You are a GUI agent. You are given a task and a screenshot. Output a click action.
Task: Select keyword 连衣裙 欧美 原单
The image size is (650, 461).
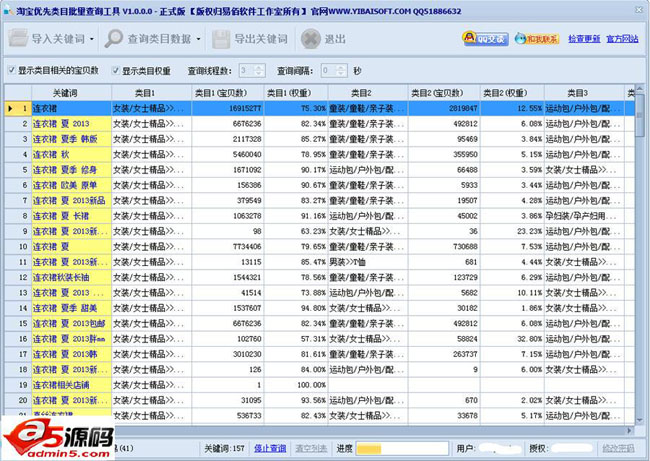tap(71, 185)
